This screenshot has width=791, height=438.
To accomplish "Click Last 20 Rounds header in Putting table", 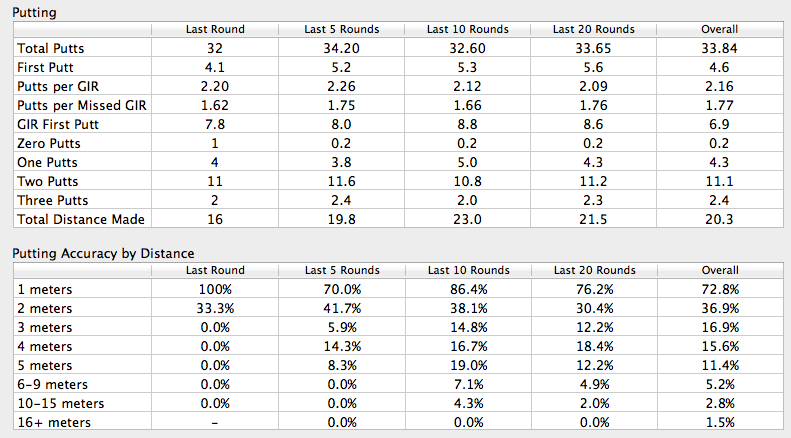I will click(x=594, y=29).
